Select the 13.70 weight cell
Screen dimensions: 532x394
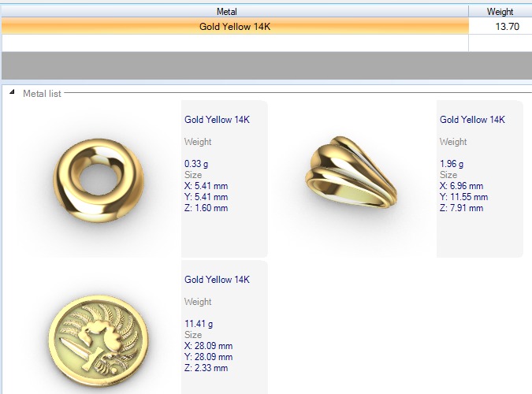click(500, 27)
